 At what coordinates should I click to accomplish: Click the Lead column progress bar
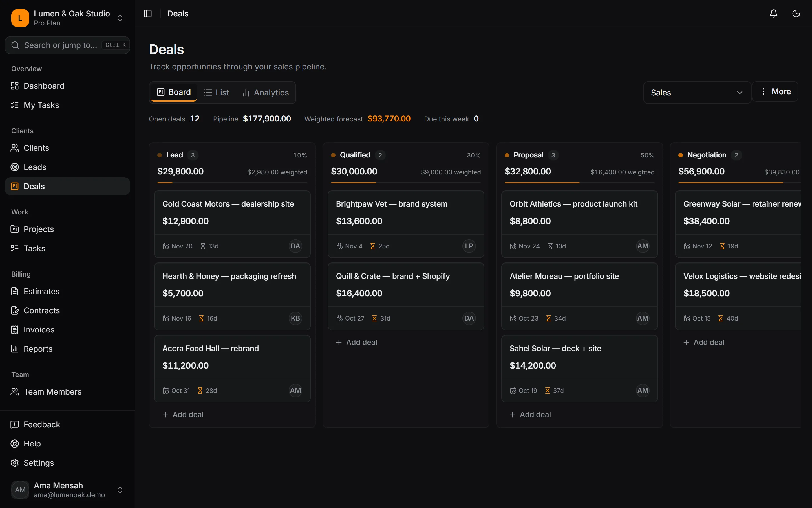(x=232, y=183)
